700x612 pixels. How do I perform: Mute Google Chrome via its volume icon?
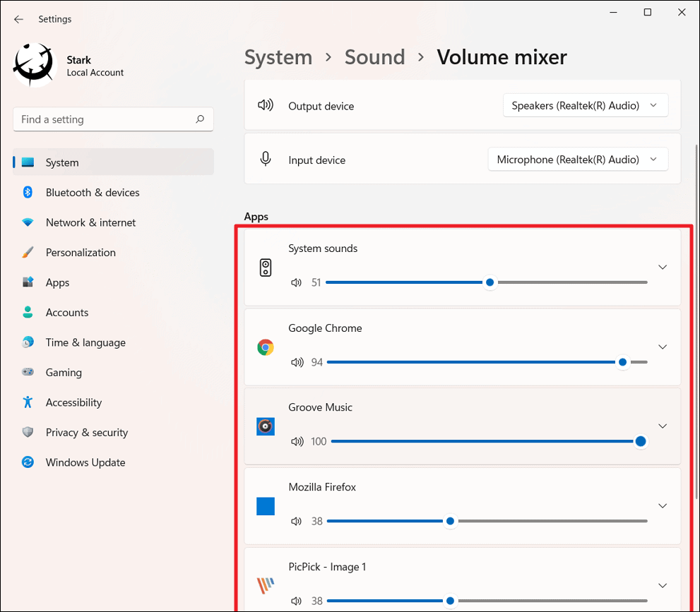click(x=297, y=362)
